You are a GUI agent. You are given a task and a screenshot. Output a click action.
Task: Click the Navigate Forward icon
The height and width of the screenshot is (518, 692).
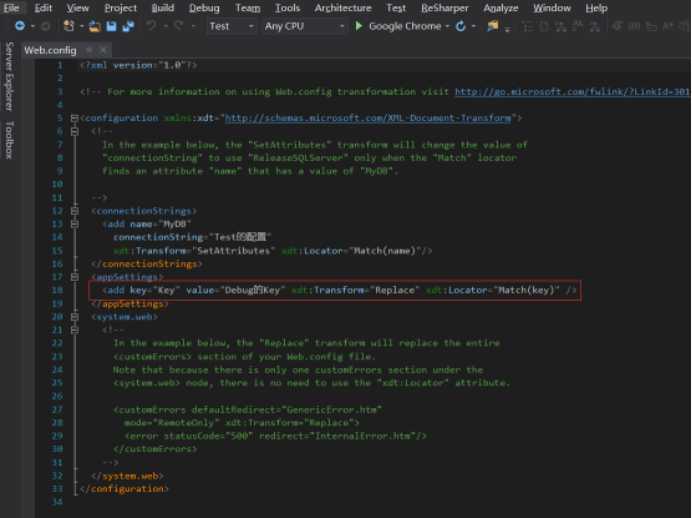pyautogui.click(x=45, y=26)
